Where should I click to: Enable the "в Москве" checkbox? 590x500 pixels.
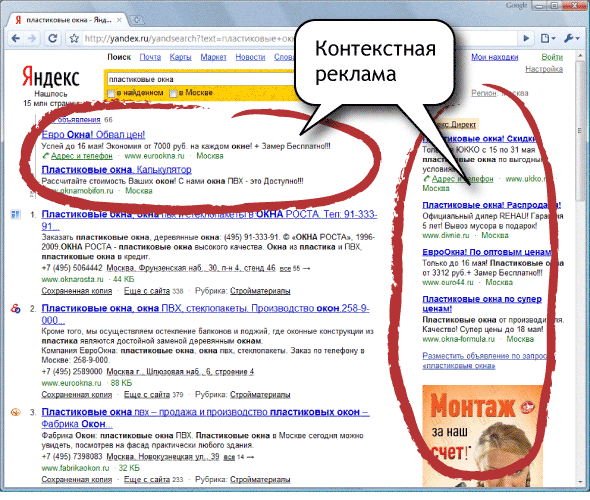pyautogui.click(x=173, y=93)
